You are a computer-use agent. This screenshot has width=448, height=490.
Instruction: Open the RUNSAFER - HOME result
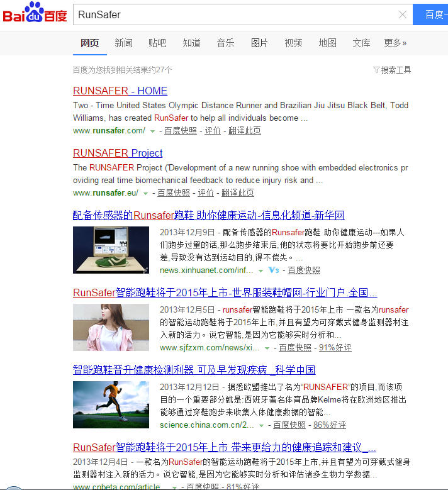pyautogui.click(x=120, y=91)
